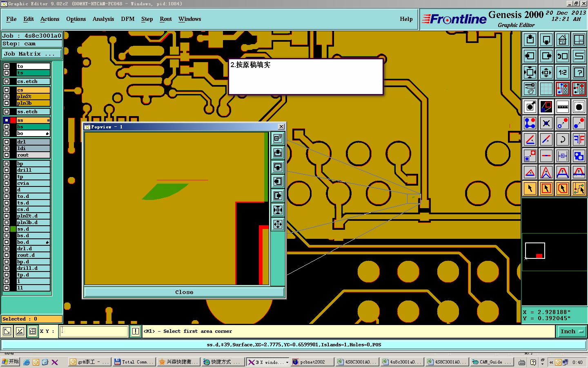Open the Help menu

pyautogui.click(x=406, y=19)
